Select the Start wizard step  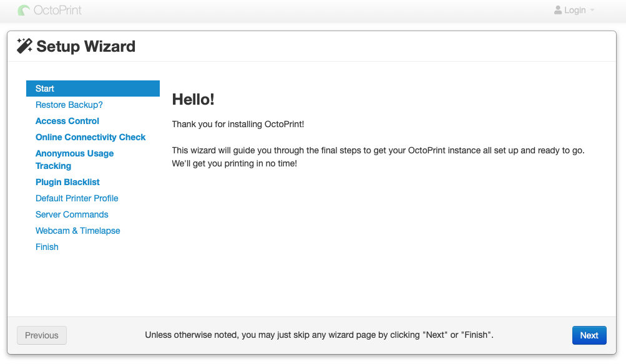[x=92, y=89]
